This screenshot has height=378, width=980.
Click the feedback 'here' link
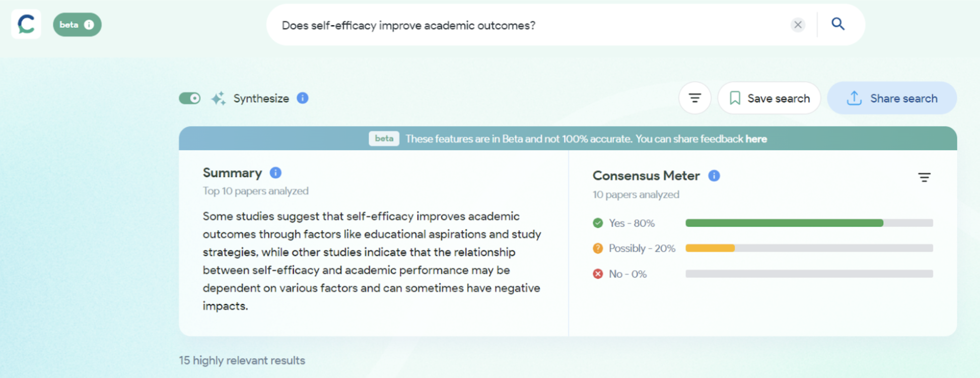(756, 139)
